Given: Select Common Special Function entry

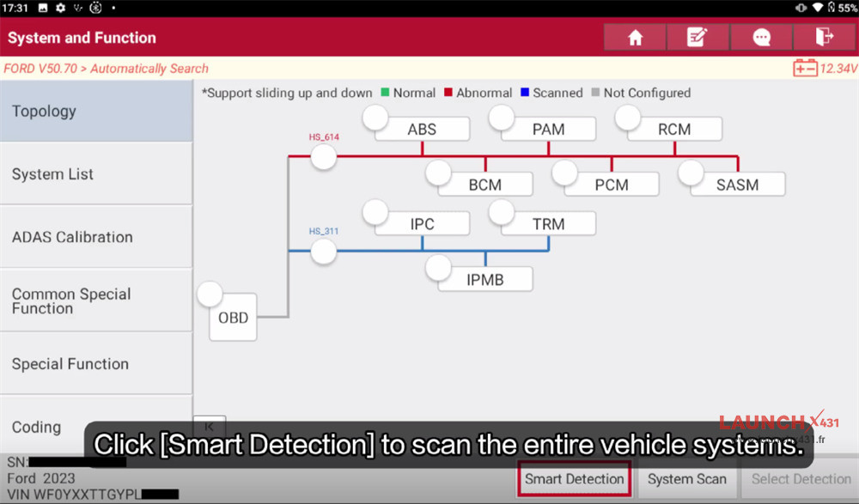Looking at the screenshot, I should point(96,301).
